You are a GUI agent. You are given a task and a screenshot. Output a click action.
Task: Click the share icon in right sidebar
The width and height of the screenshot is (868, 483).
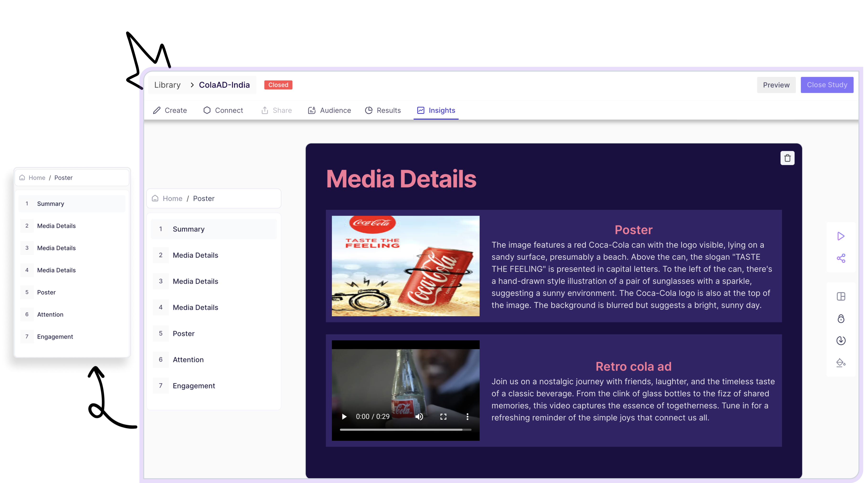coord(841,258)
